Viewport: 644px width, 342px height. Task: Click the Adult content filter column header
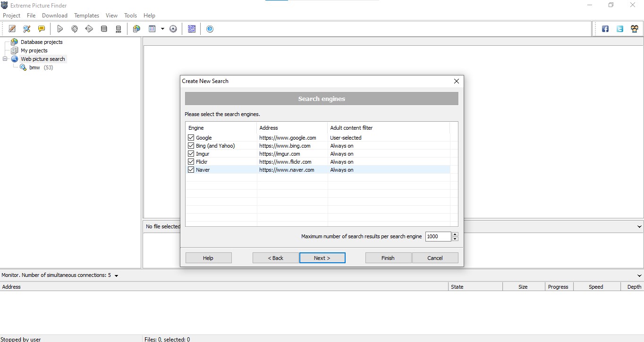(x=389, y=128)
